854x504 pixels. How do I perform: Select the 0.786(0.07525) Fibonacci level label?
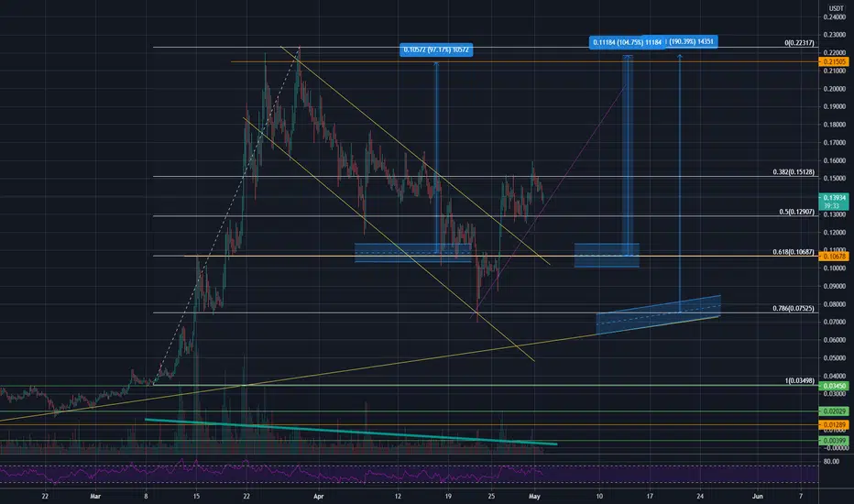[793, 309]
